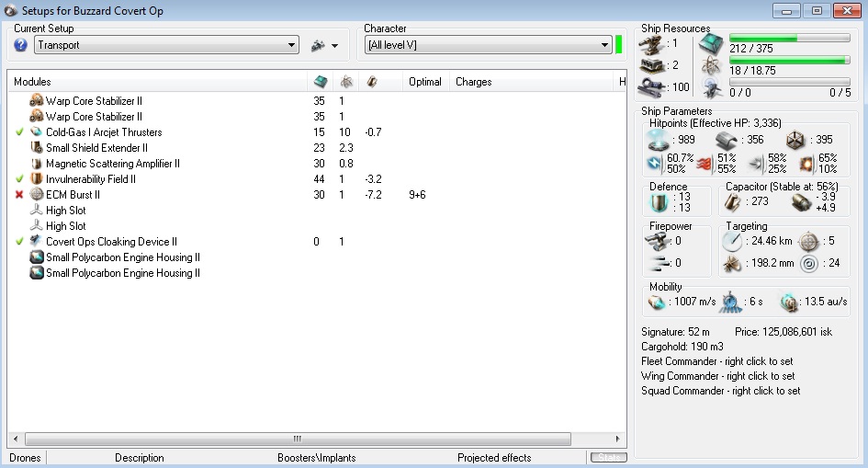Click the powergrid column header icon
868x468 pixels.
346,82
